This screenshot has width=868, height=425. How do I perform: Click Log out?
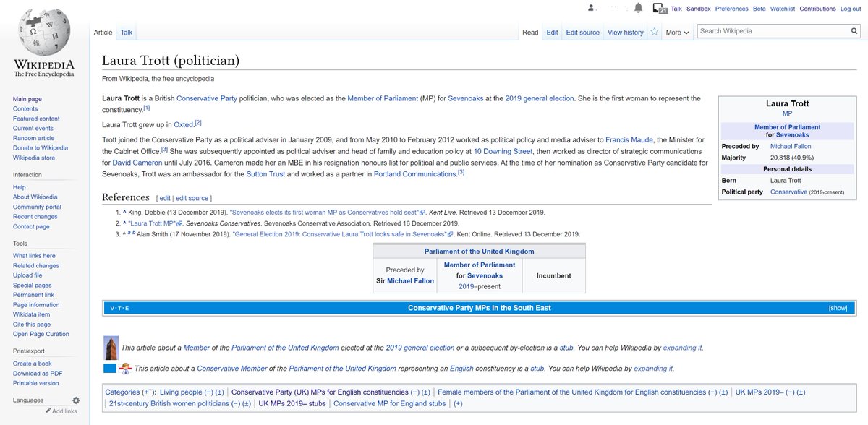pos(850,9)
